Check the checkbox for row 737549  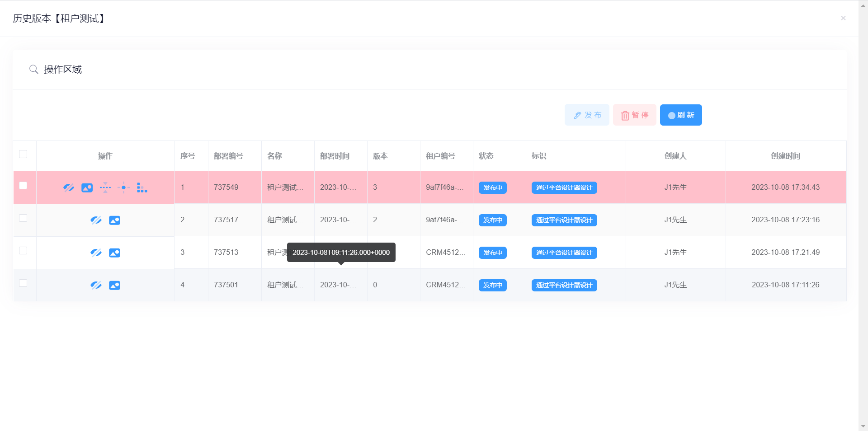(x=23, y=186)
